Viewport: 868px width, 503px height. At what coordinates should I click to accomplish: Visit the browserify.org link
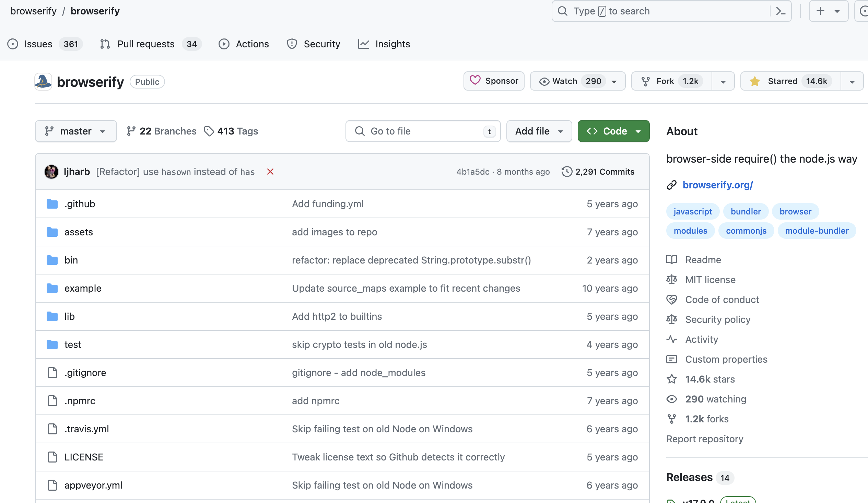point(718,185)
